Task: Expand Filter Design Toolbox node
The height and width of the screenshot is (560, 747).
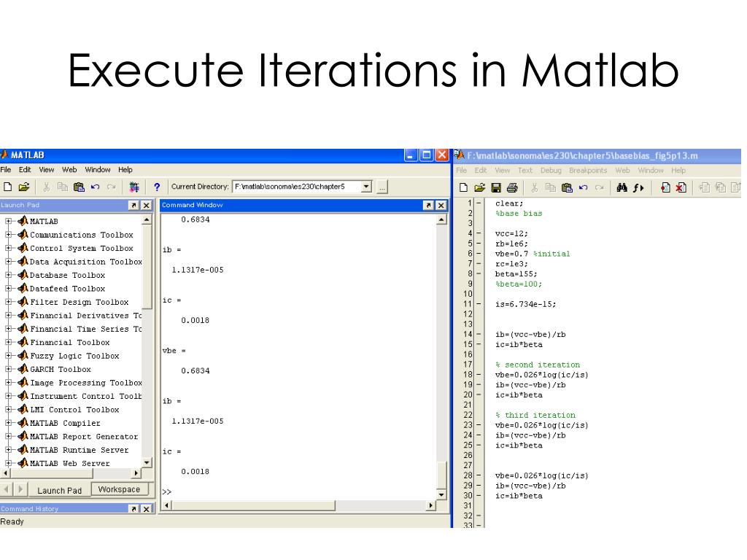Action: (x=8, y=301)
